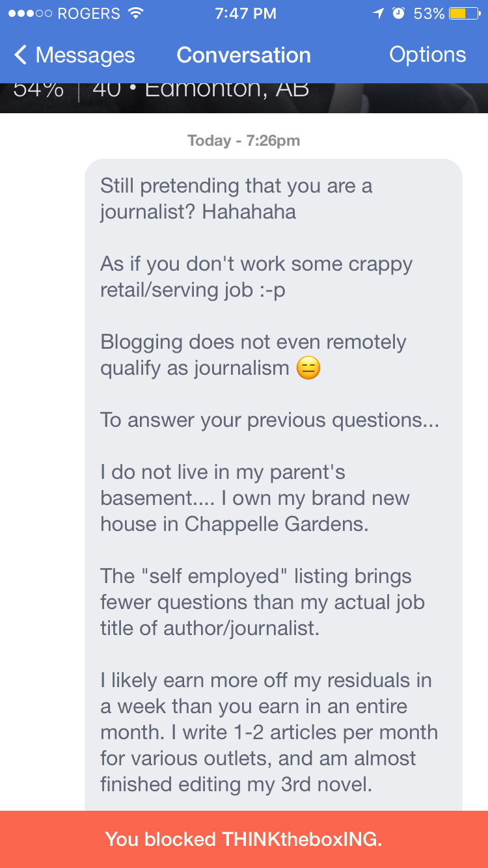Tap the Wi-Fi status icon
The width and height of the screenshot is (488, 868).
(x=135, y=13)
